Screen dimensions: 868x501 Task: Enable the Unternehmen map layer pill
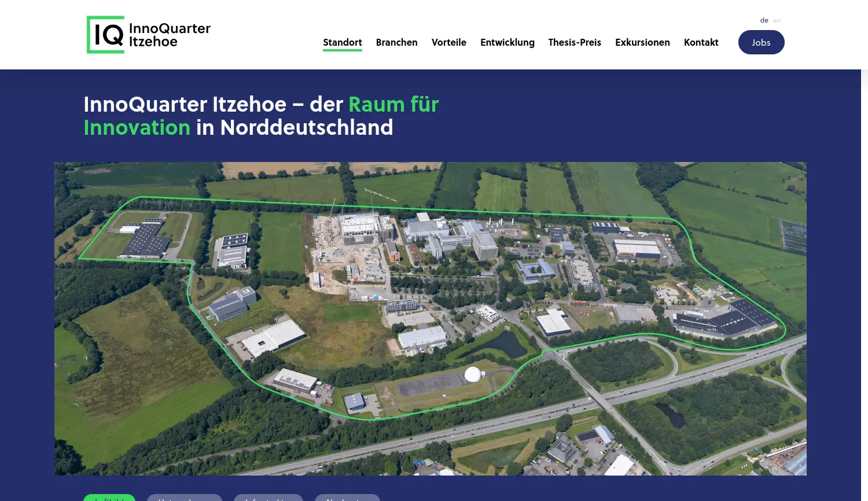pos(184,499)
